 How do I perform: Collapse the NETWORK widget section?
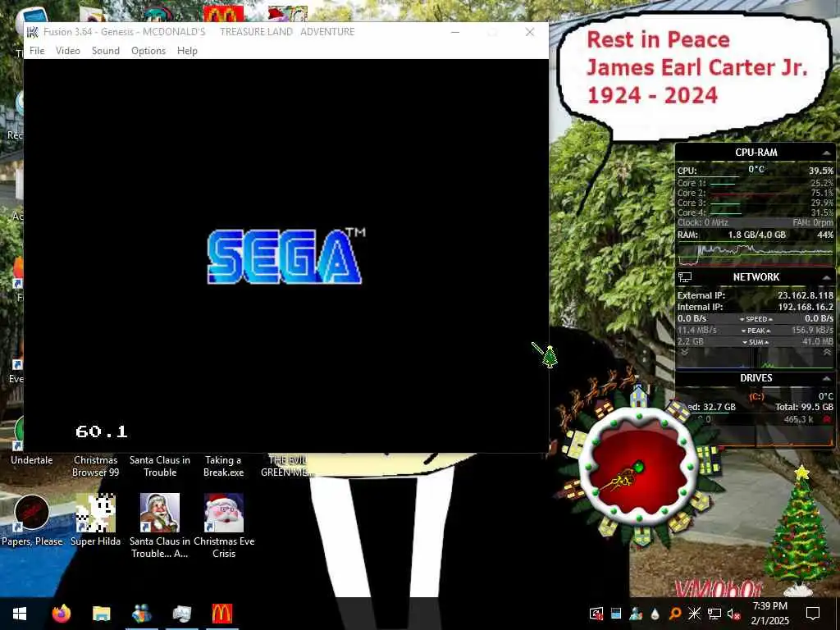pos(827,277)
